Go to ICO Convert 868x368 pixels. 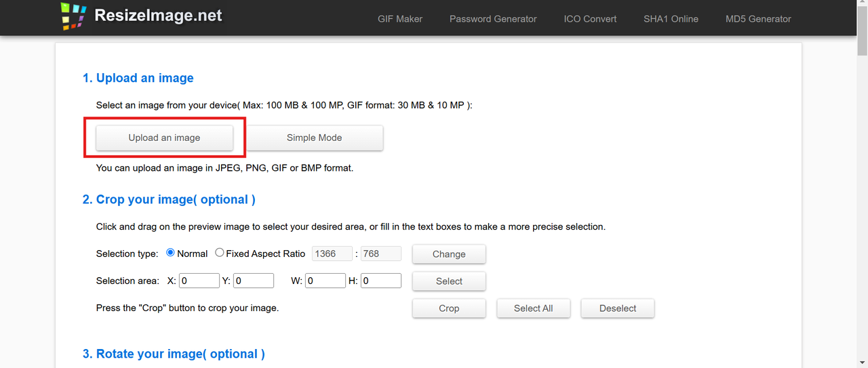(590, 19)
